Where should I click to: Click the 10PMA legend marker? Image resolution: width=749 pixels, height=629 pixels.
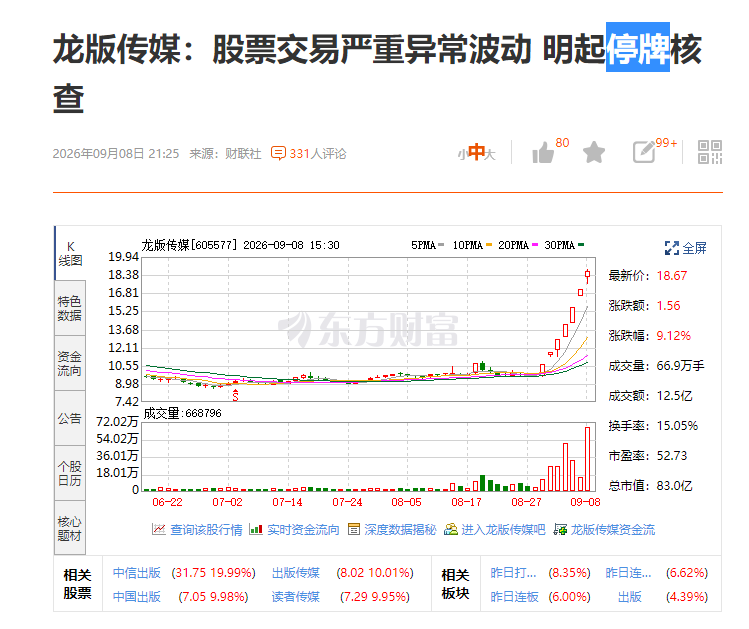click(x=489, y=245)
